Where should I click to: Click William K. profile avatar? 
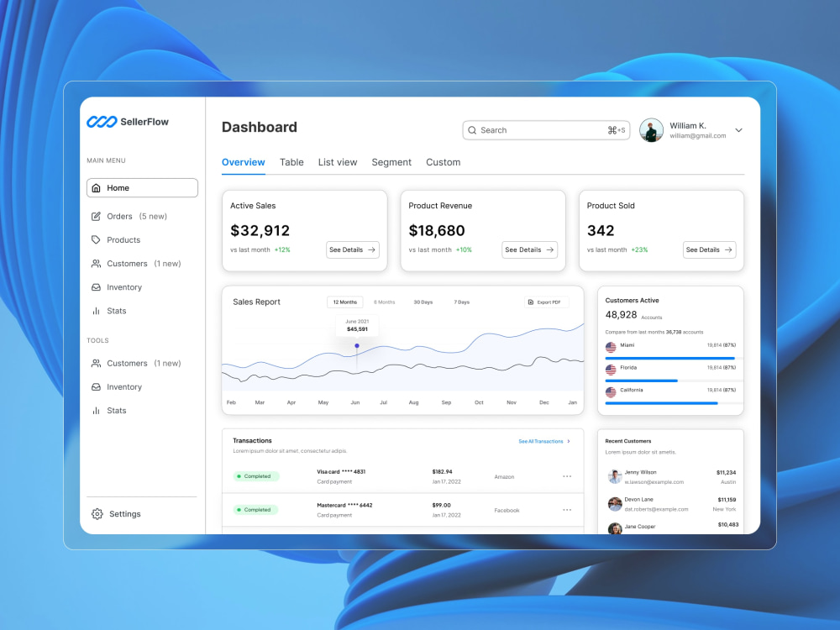point(652,130)
